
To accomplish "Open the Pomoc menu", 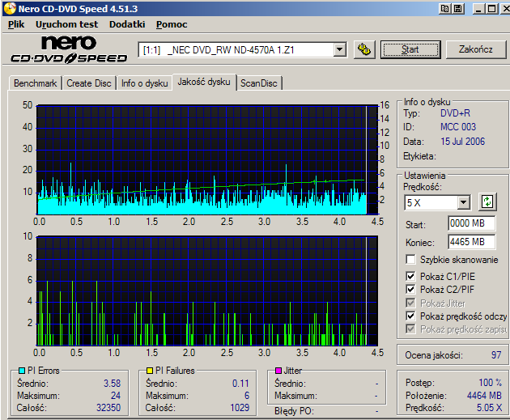I will tap(172, 24).
